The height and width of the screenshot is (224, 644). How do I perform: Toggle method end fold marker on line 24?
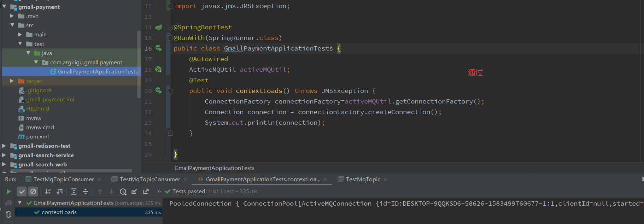point(170,133)
